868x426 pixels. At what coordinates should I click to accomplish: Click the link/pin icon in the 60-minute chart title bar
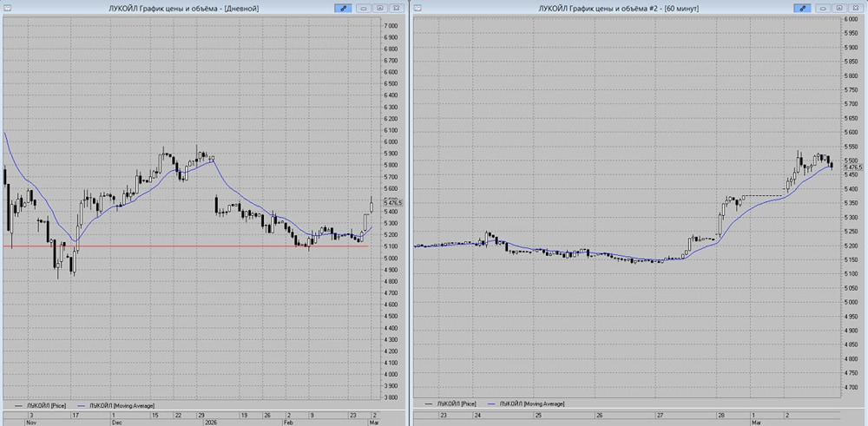[802, 8]
